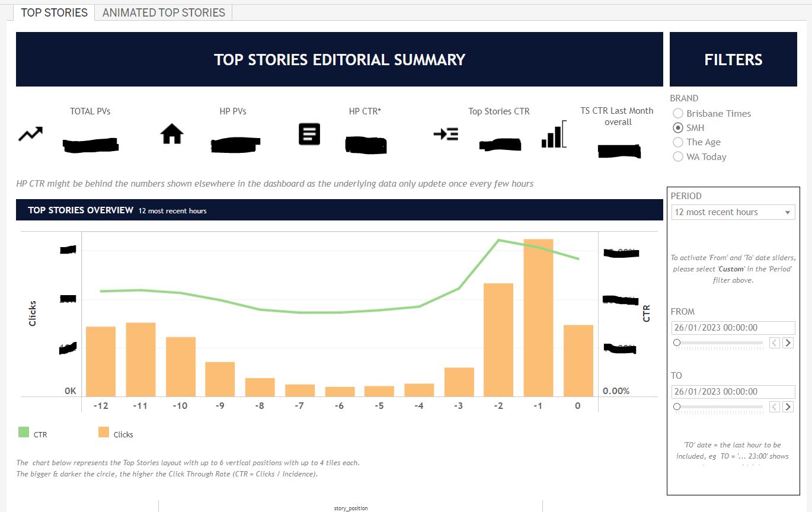Click the document icon beside HP CTR

pyautogui.click(x=309, y=135)
